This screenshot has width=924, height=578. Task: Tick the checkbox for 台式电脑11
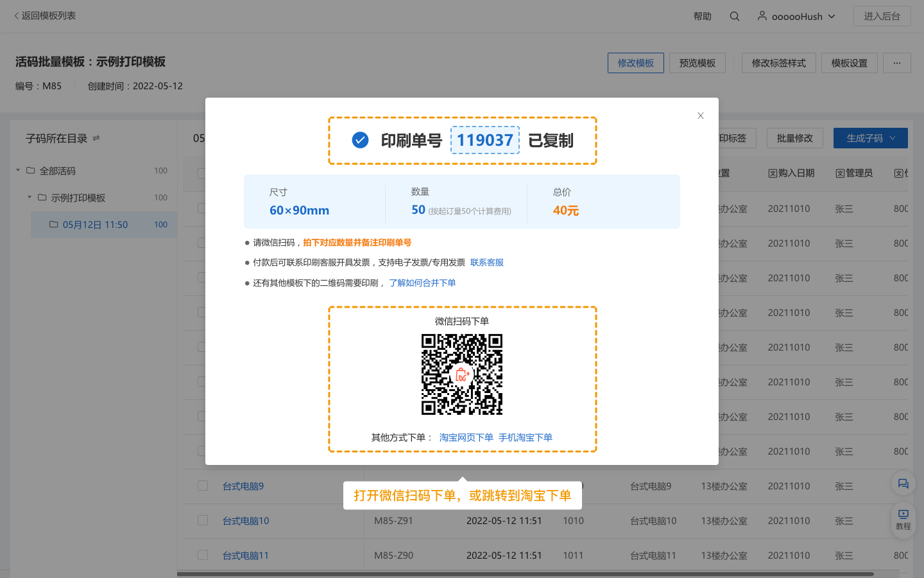[203, 555]
